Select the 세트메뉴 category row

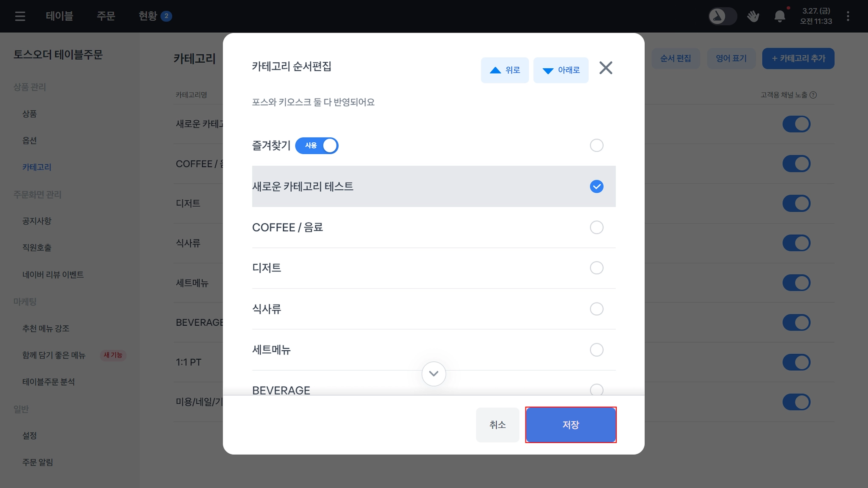tap(434, 350)
